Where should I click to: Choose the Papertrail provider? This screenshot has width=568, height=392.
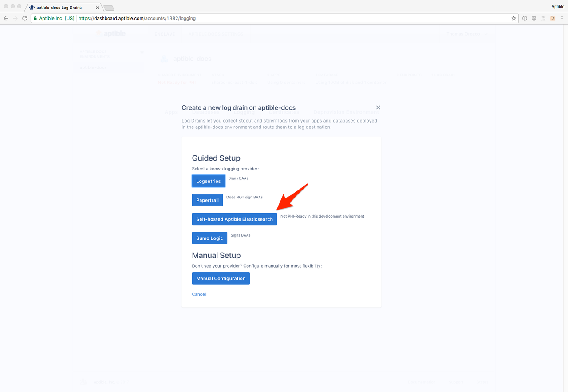pos(207,200)
